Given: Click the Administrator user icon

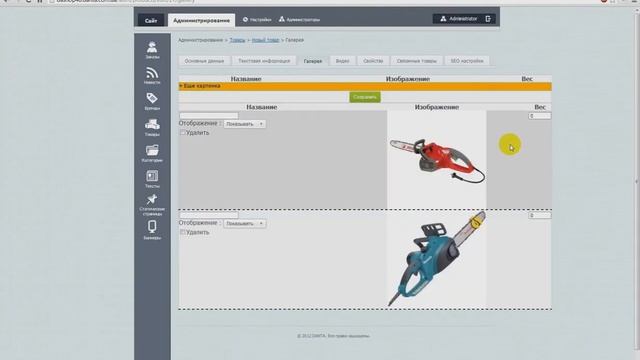Looking at the screenshot, I should pyautogui.click(x=443, y=19).
